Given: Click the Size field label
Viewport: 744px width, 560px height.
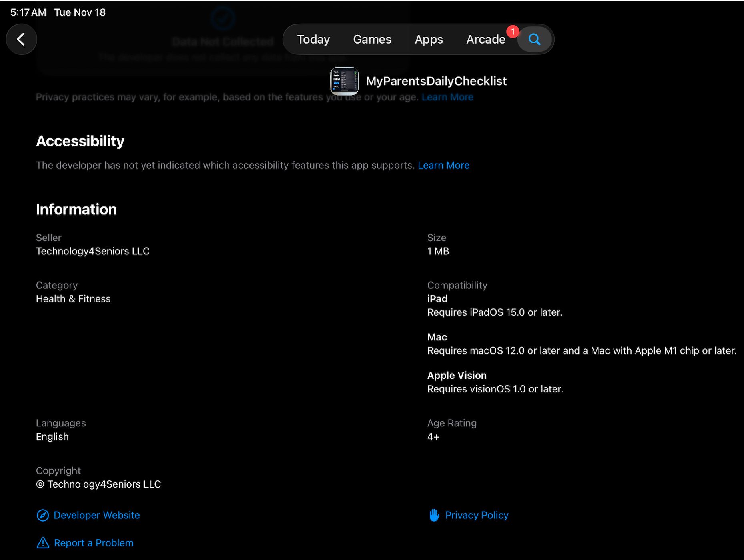Looking at the screenshot, I should (x=437, y=238).
